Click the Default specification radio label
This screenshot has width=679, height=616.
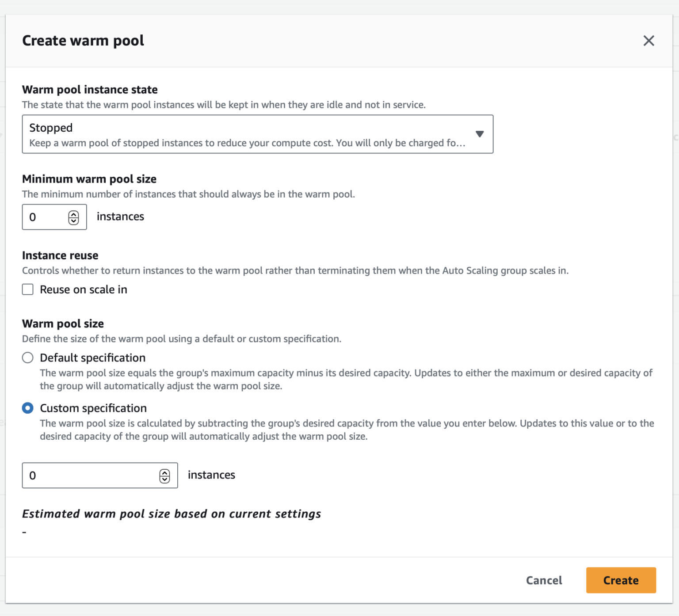[x=92, y=357]
